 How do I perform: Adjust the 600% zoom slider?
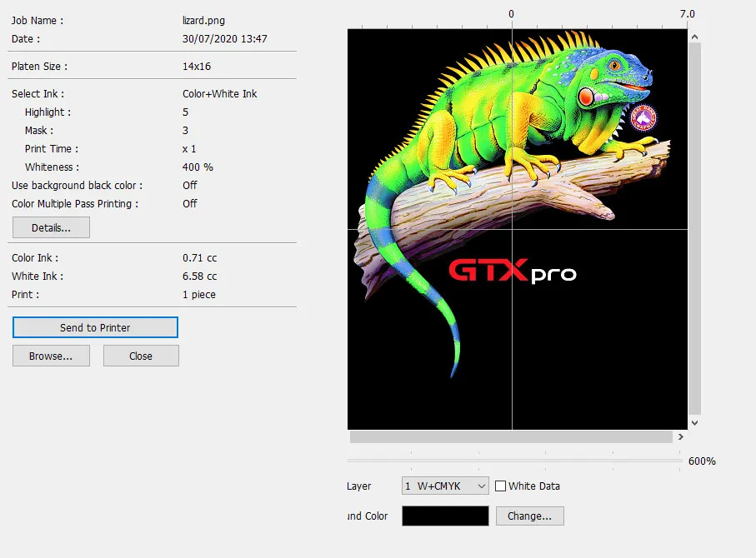[514, 461]
